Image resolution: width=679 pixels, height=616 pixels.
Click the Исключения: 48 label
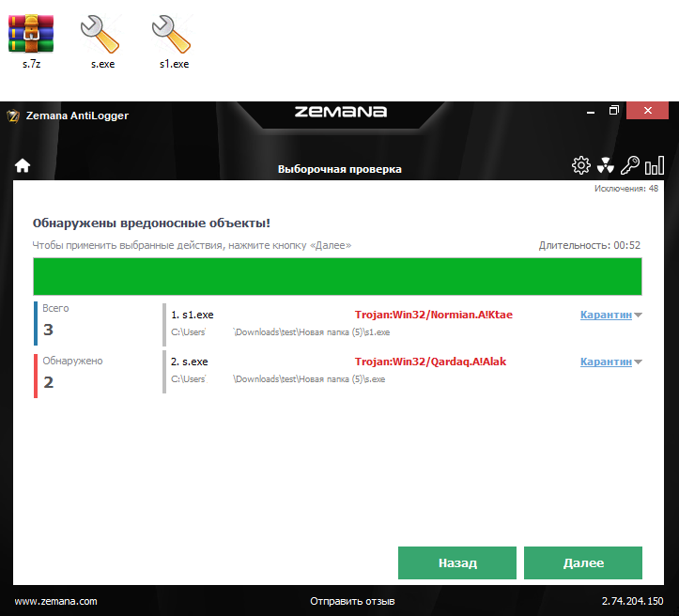(626, 189)
